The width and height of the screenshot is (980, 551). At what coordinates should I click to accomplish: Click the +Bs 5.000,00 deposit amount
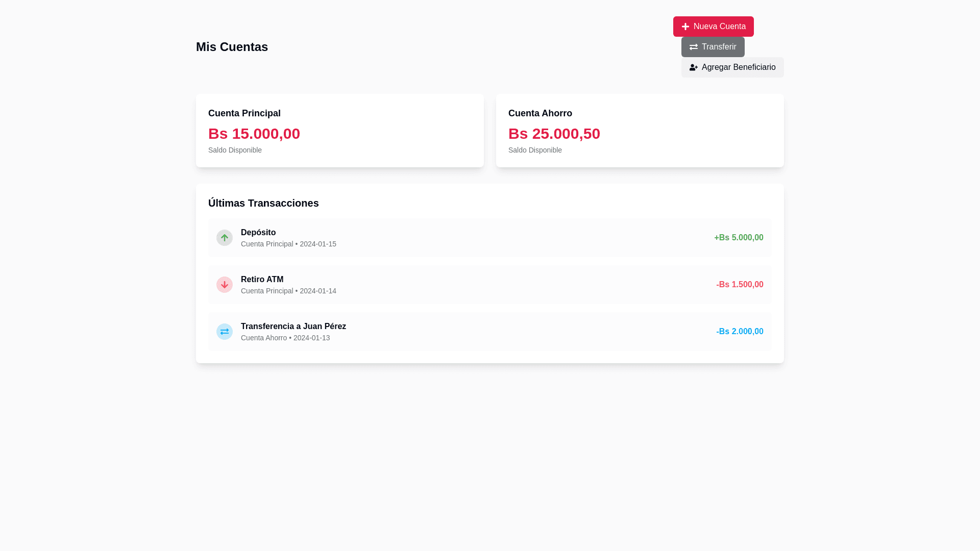coord(739,238)
